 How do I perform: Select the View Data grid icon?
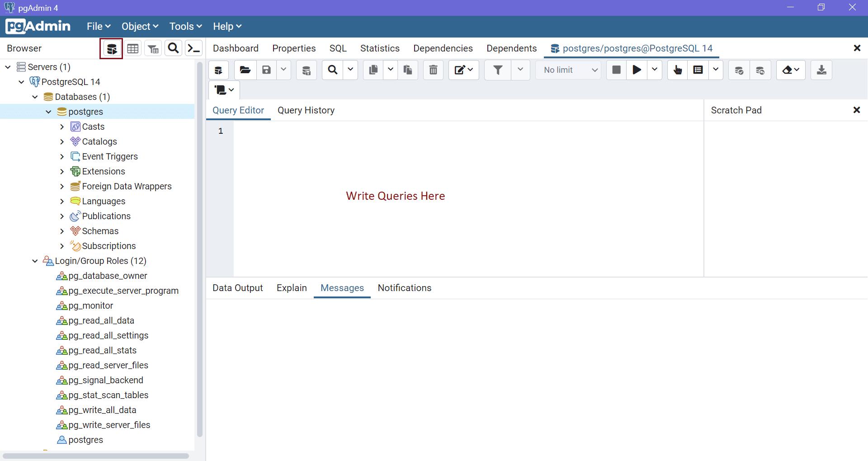pos(132,48)
